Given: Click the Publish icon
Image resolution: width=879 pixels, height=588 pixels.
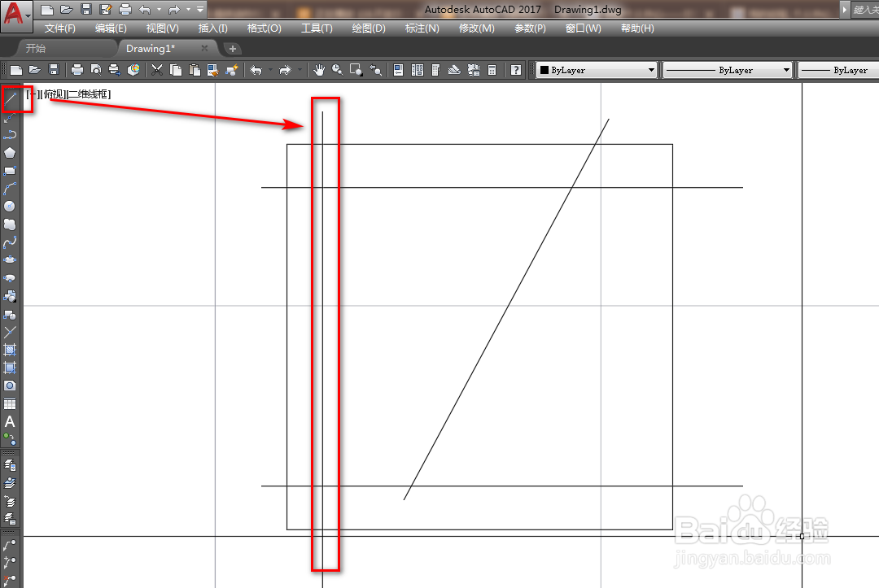Looking at the screenshot, I should (x=115, y=70).
